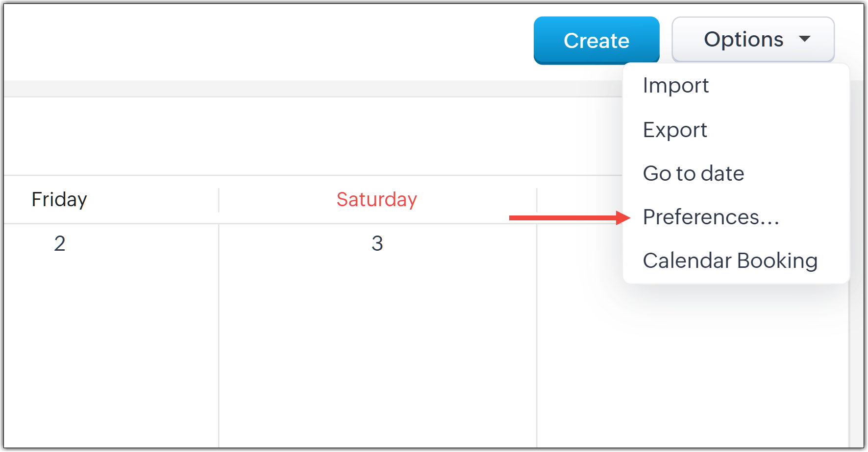Select Import from the Options menu
This screenshot has width=868, height=452.
[x=675, y=86]
